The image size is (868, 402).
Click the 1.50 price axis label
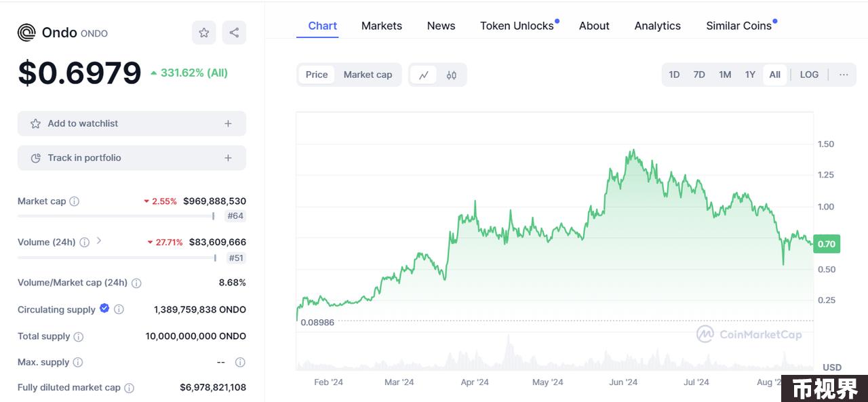point(826,144)
